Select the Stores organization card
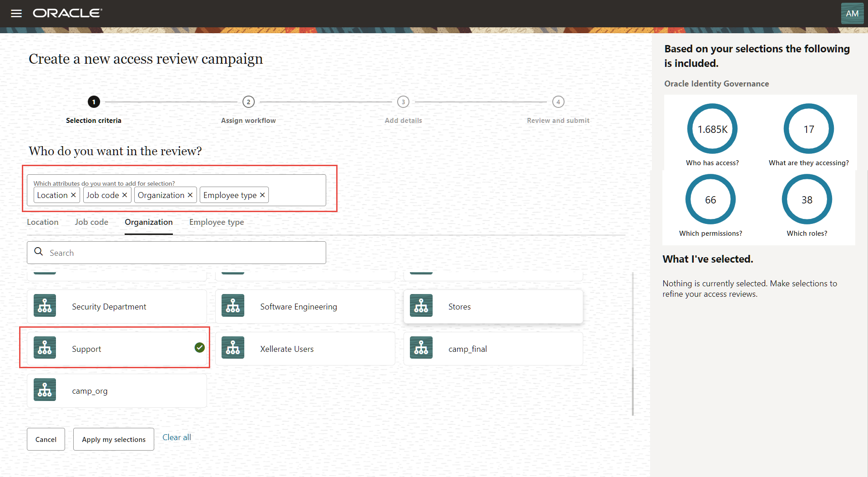The height and width of the screenshot is (477, 868). [x=493, y=306]
